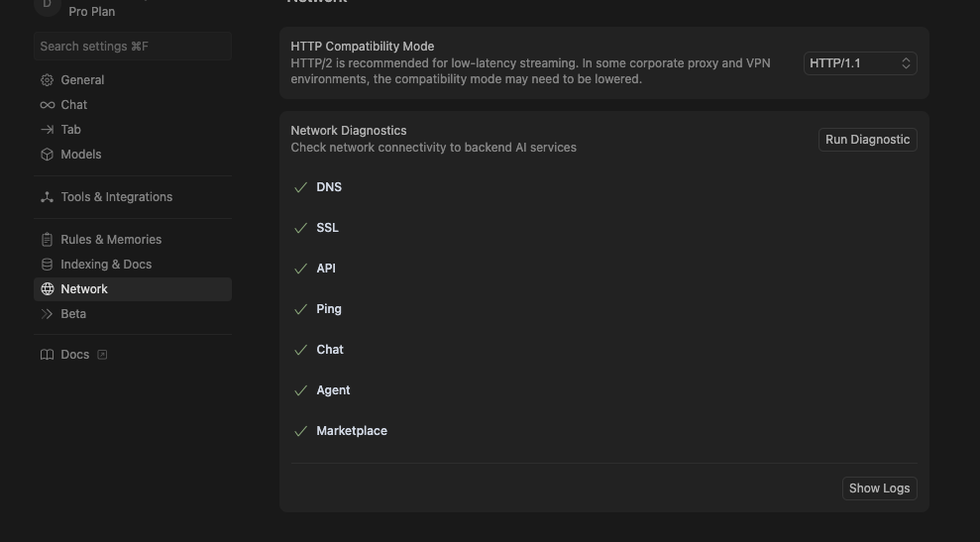Click the Models cube icon
Screen dimensions: 980x542
pyautogui.click(x=47, y=155)
